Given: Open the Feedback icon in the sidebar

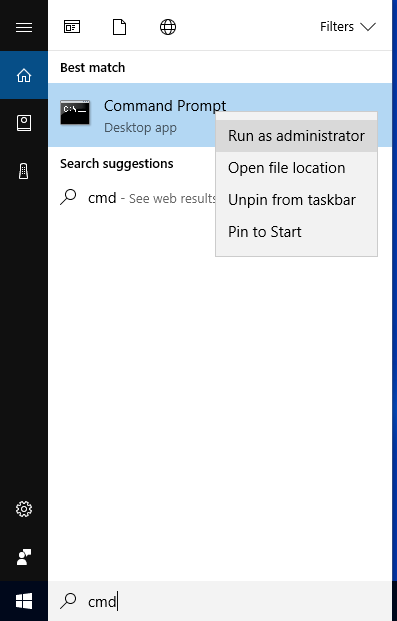Looking at the screenshot, I should [x=24, y=557].
